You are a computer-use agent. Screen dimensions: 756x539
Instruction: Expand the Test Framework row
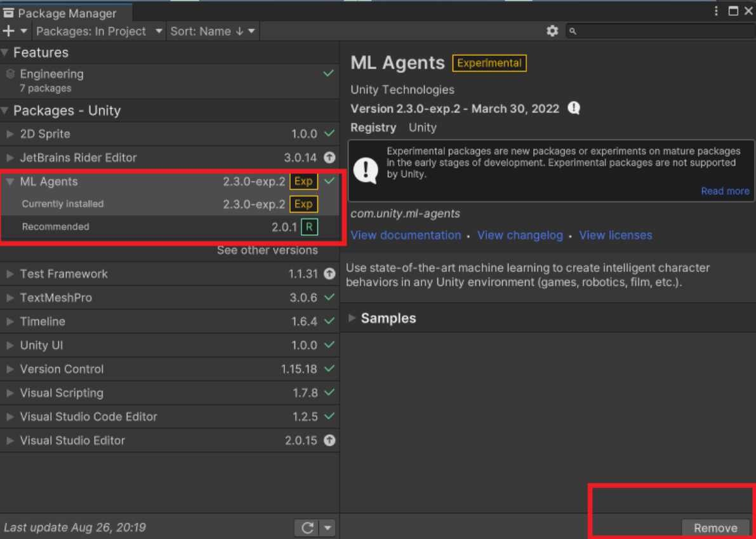tap(10, 274)
